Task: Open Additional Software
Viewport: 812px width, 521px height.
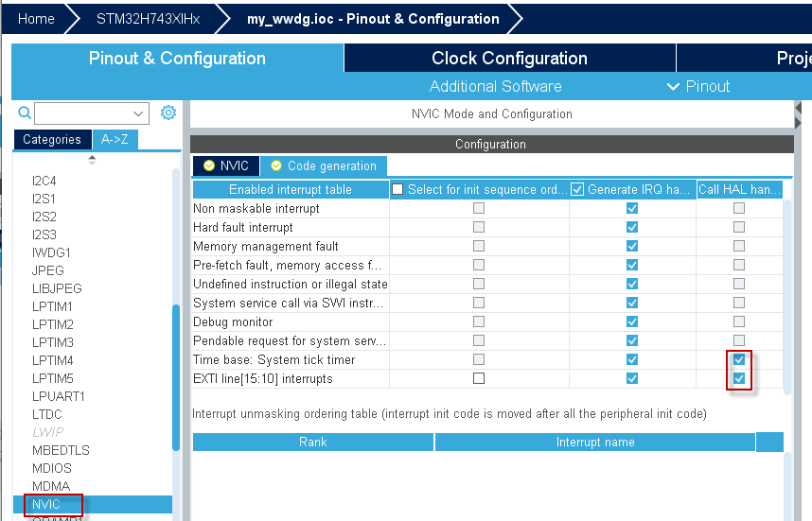Action: pos(496,86)
